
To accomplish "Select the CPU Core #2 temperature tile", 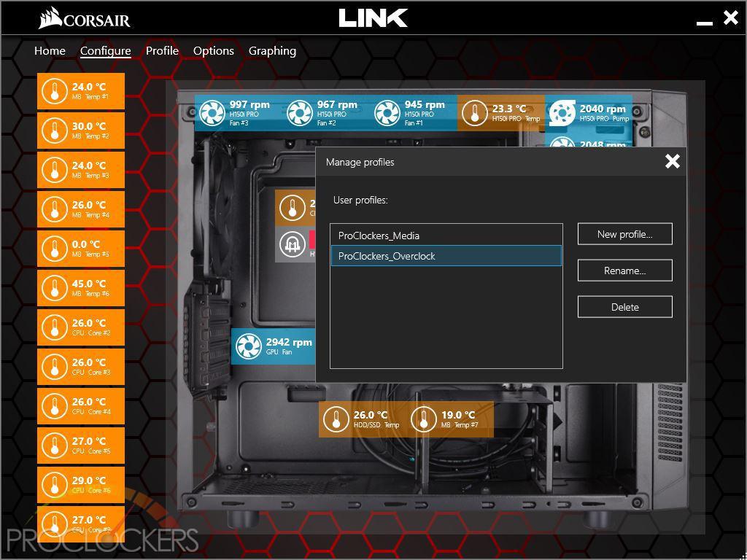I will (81, 327).
